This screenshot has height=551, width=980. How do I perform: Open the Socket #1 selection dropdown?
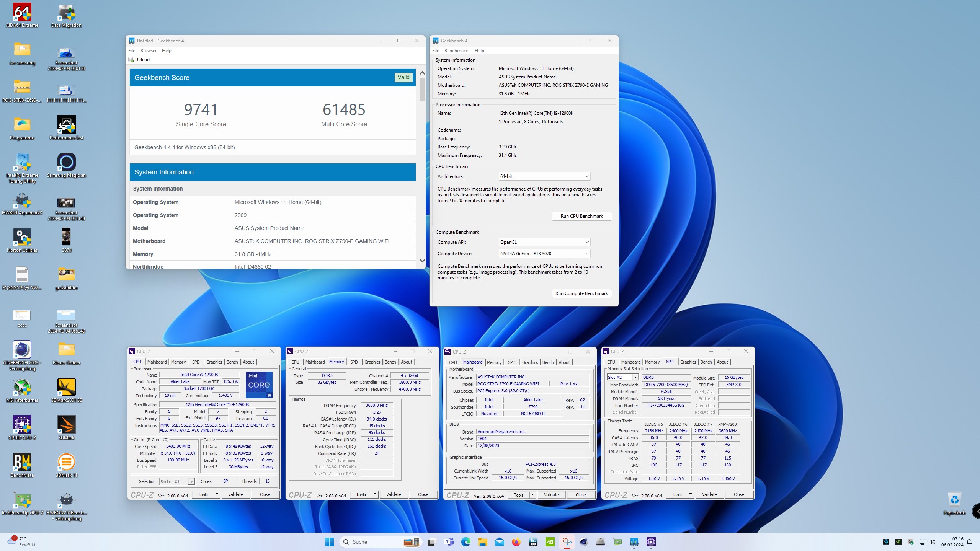(x=177, y=482)
